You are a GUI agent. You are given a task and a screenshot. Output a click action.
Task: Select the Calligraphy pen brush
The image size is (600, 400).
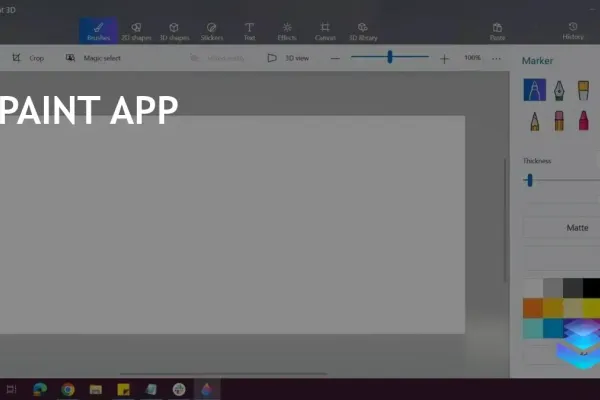tap(559, 90)
